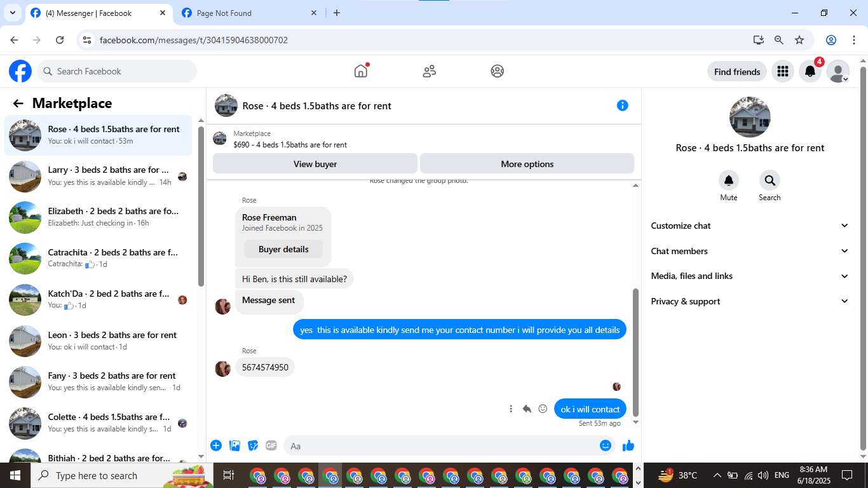Click the More options button

tap(527, 164)
